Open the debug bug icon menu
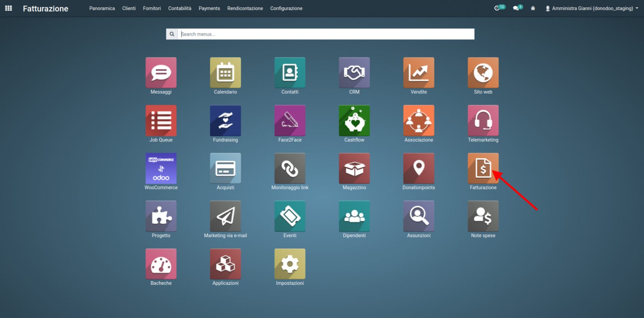Viewport: 644px width, 318px height. coord(533,8)
